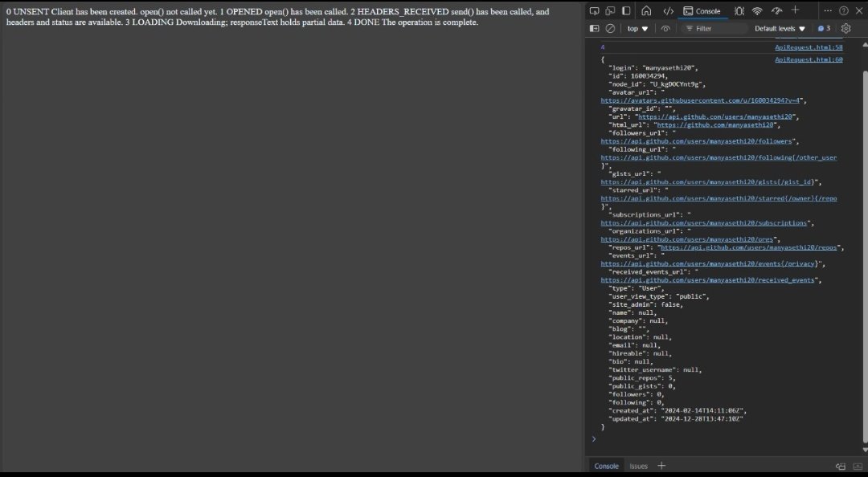Screen dimensions: 868x477
Task: Focus the console Filter input field
Action: 714,28
